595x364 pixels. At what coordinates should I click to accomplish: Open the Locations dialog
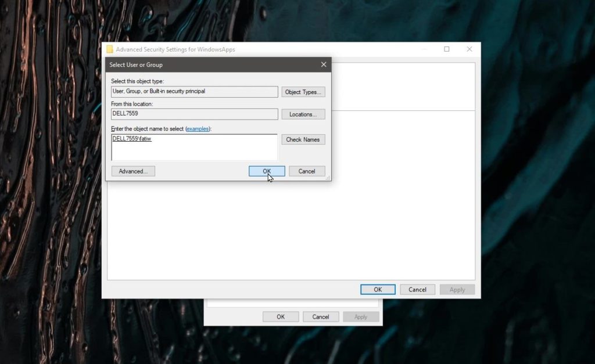(303, 114)
